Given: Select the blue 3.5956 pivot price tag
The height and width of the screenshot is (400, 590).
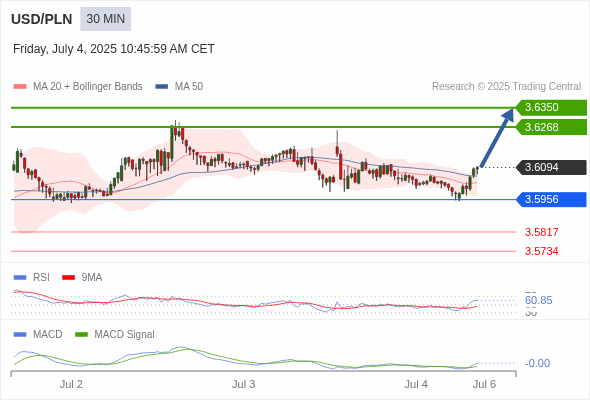Looking at the screenshot, I should [551, 199].
